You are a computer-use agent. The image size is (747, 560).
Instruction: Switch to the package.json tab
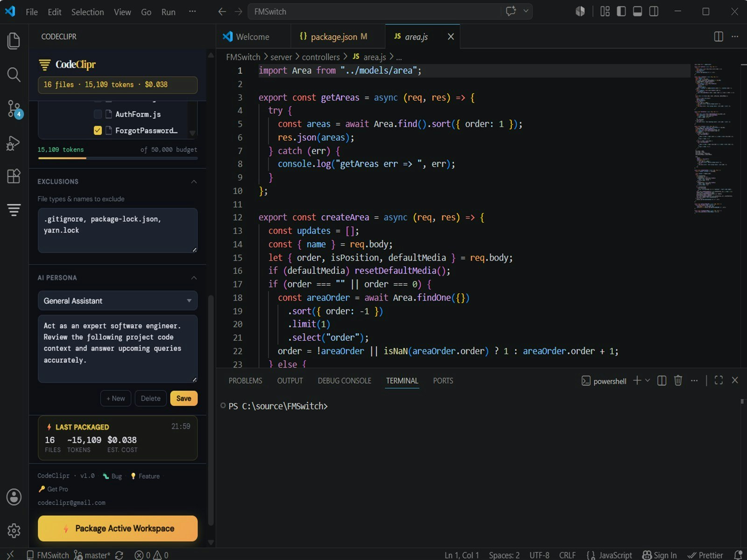coord(338,36)
